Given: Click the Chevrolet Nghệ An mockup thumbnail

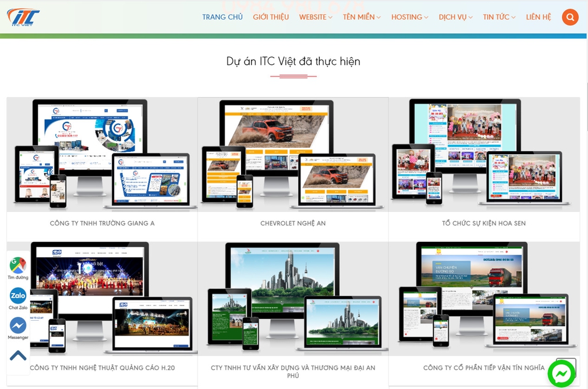Looking at the screenshot, I should [293, 154].
